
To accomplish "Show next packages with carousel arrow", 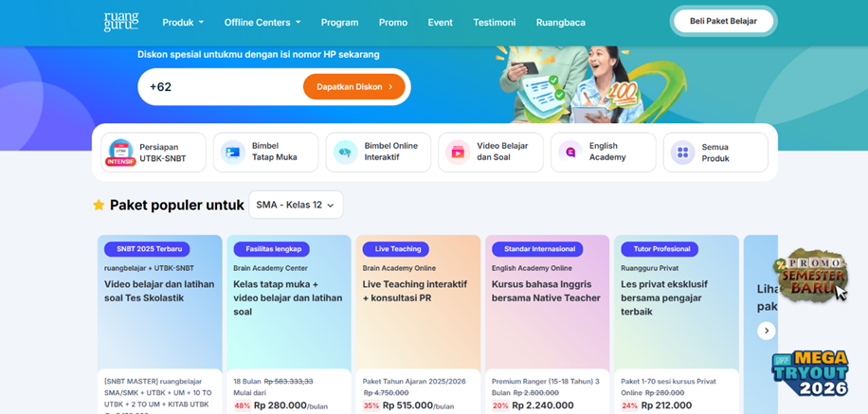I will click(767, 331).
